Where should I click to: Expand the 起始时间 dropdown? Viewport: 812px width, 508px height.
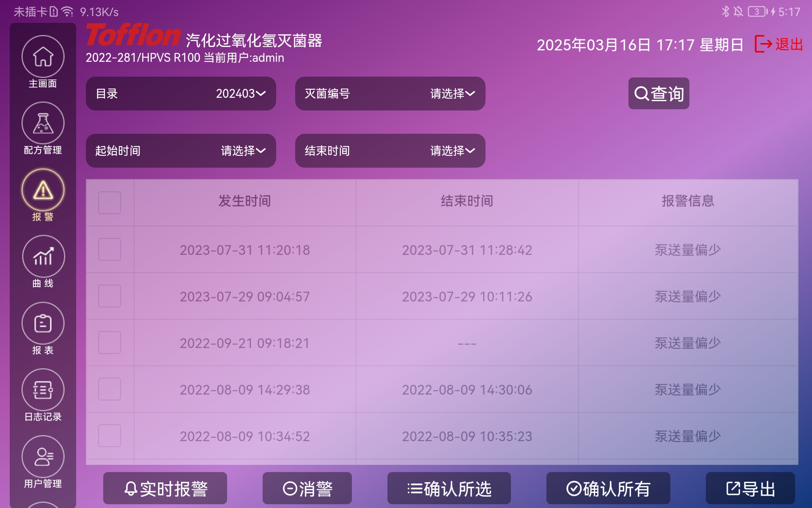pyautogui.click(x=181, y=151)
